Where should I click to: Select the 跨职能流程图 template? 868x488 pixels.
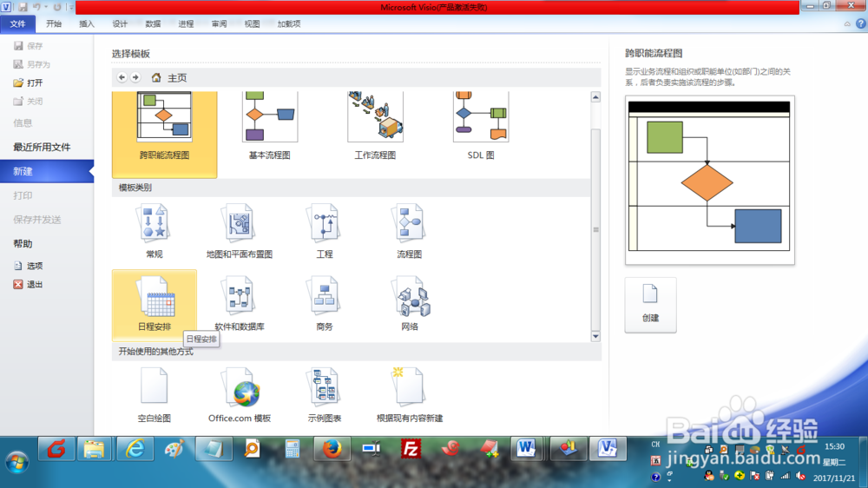point(164,134)
